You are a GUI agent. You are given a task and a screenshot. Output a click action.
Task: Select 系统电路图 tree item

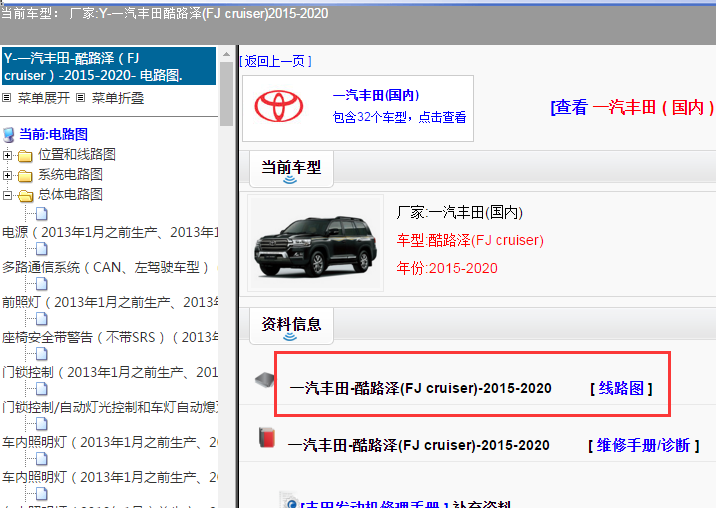coord(70,174)
